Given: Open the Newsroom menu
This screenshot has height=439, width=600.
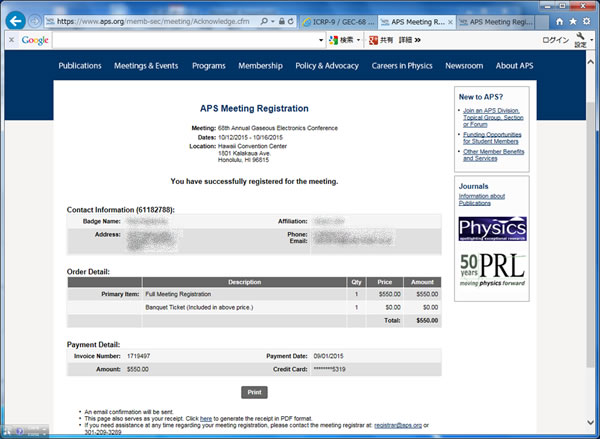Looking at the screenshot, I should click(464, 66).
